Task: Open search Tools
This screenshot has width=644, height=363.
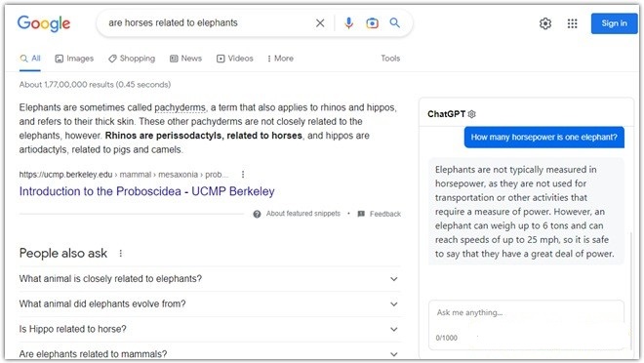Action: [390, 59]
